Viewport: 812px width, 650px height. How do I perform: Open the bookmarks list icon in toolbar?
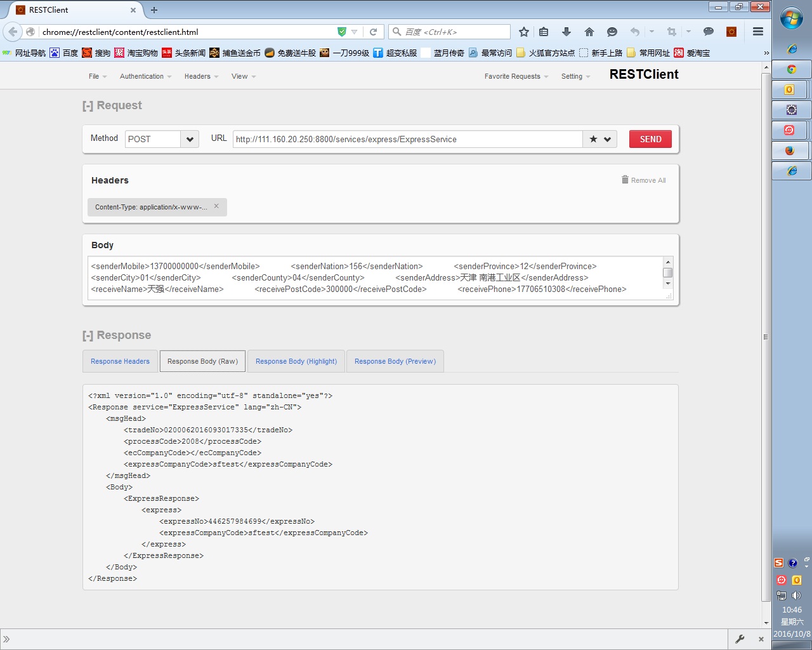[544, 32]
